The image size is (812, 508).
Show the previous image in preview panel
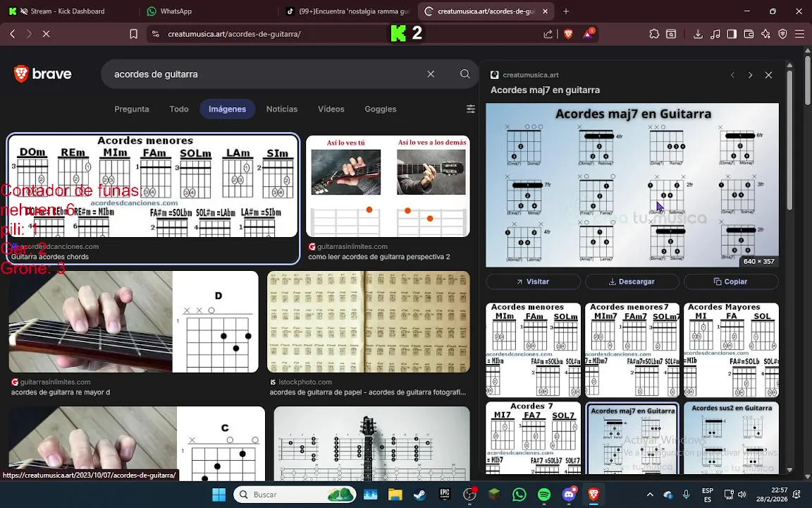pyautogui.click(x=732, y=75)
